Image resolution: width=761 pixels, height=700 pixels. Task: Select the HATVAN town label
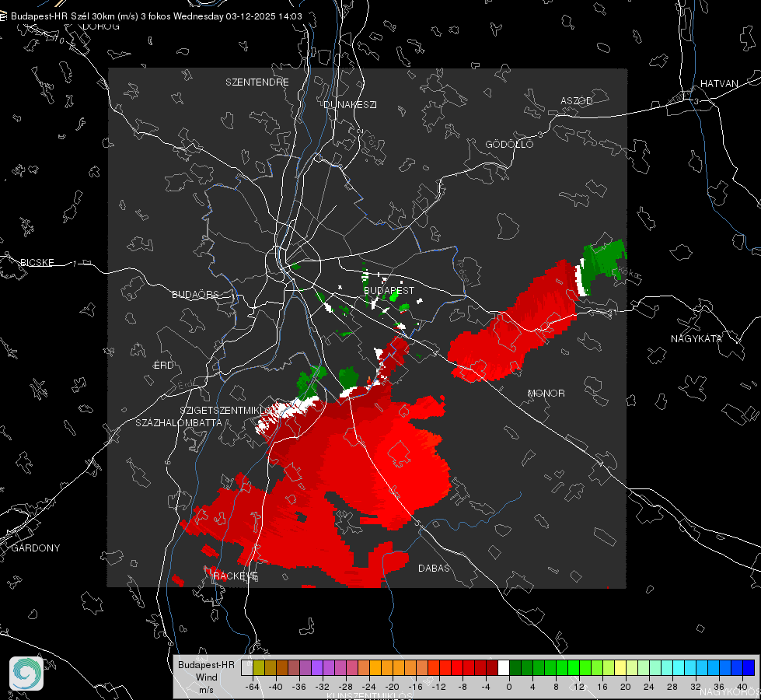(x=719, y=84)
